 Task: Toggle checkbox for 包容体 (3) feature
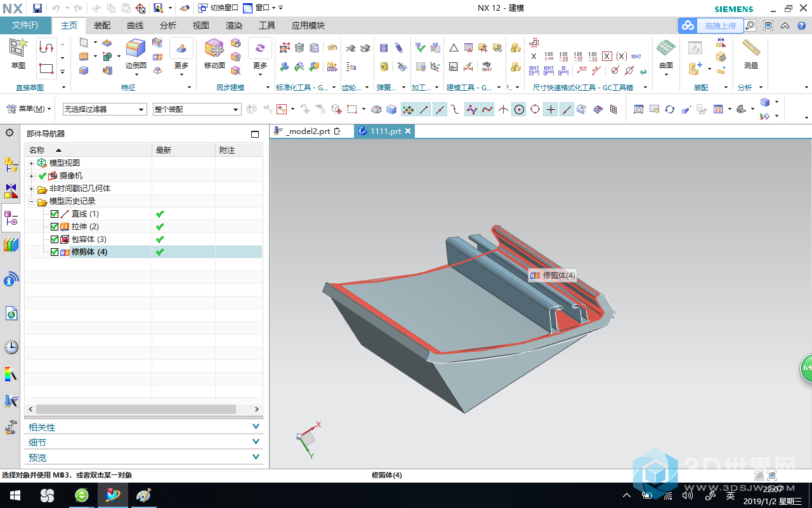coord(55,239)
